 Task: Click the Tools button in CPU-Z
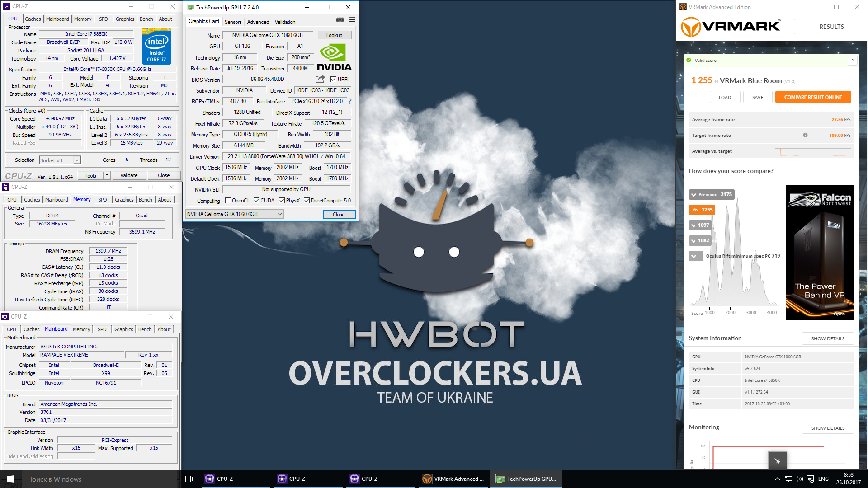pyautogui.click(x=90, y=175)
